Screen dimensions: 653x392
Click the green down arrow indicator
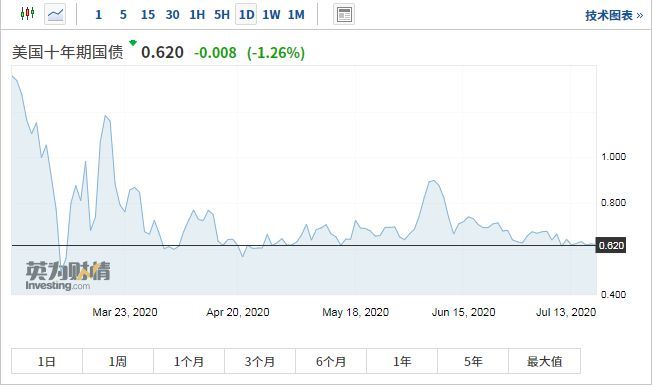[x=133, y=42]
